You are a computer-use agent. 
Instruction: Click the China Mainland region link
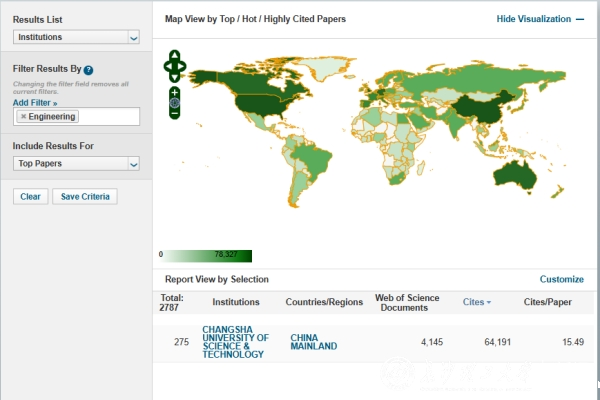(x=313, y=342)
